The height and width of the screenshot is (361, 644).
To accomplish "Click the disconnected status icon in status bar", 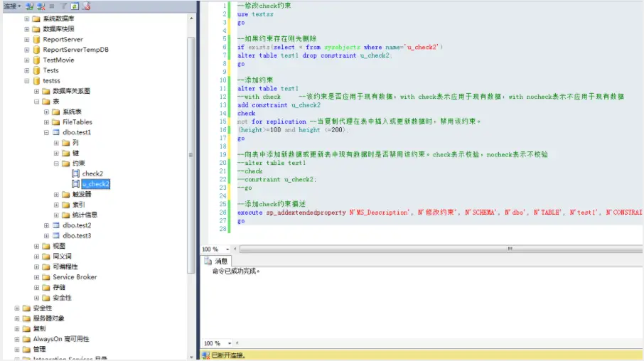I will pos(205,355).
